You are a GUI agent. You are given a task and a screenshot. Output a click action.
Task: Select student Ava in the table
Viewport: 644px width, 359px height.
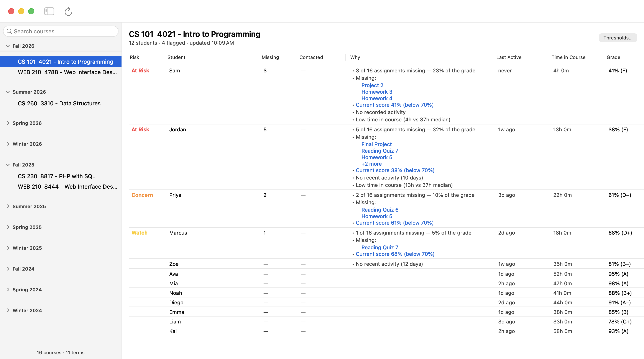pos(174,274)
